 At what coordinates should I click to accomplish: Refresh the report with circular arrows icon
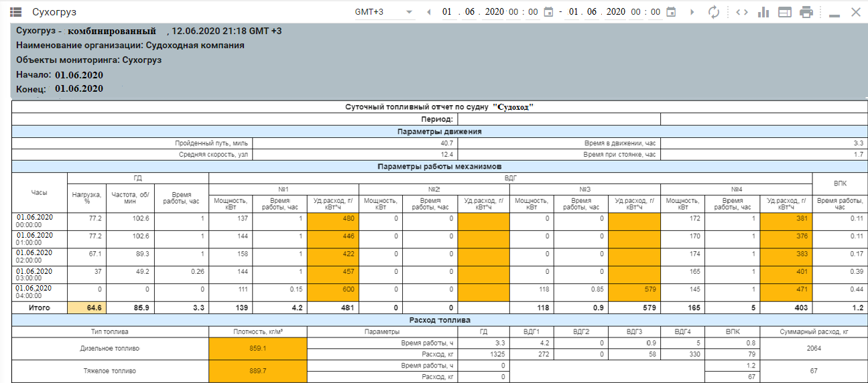click(714, 12)
